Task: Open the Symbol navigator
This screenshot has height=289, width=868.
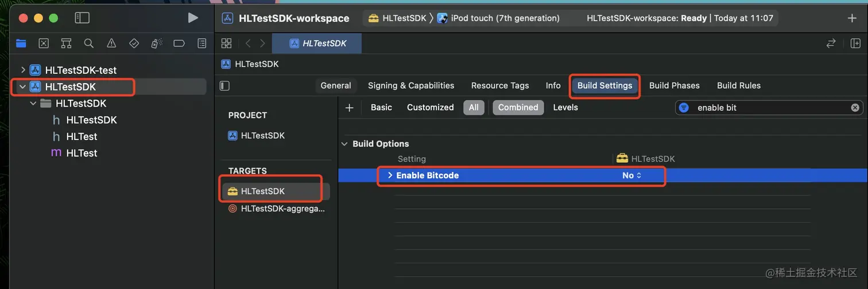Action: (x=66, y=43)
